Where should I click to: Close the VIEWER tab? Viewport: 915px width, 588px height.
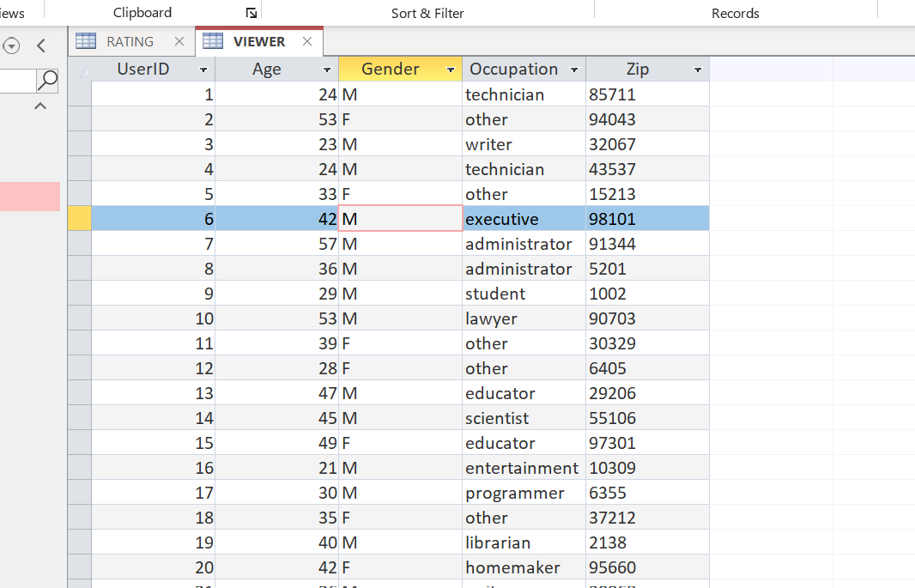click(306, 40)
